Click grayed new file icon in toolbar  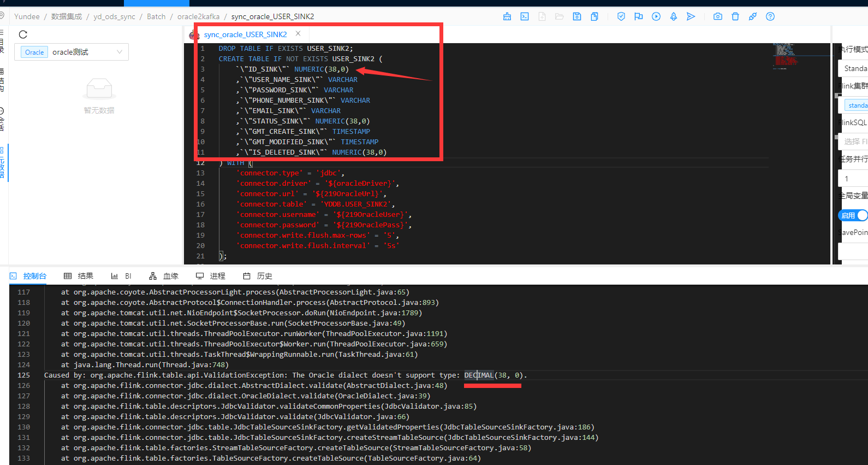(542, 16)
